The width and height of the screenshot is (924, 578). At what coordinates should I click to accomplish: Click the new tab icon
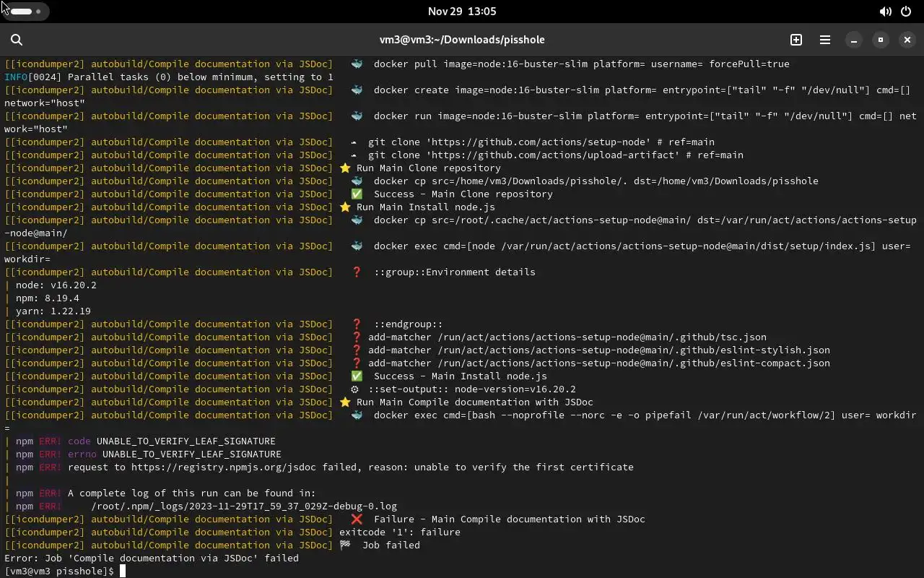coord(796,40)
